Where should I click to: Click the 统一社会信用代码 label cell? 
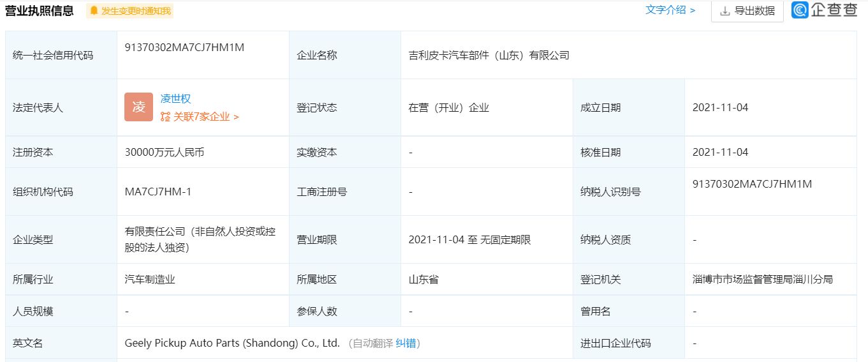click(61, 56)
